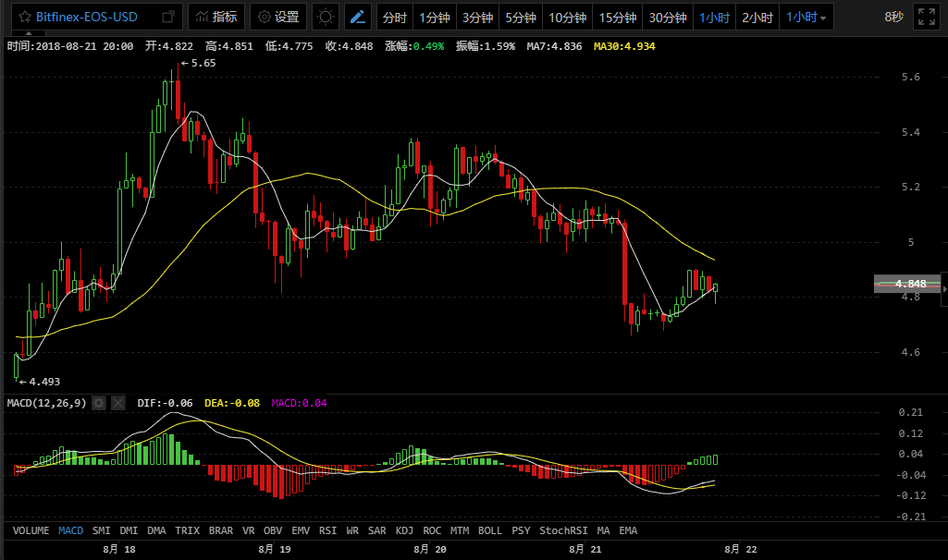
Task: Select the 3分钟 interval
Action: 477,18
